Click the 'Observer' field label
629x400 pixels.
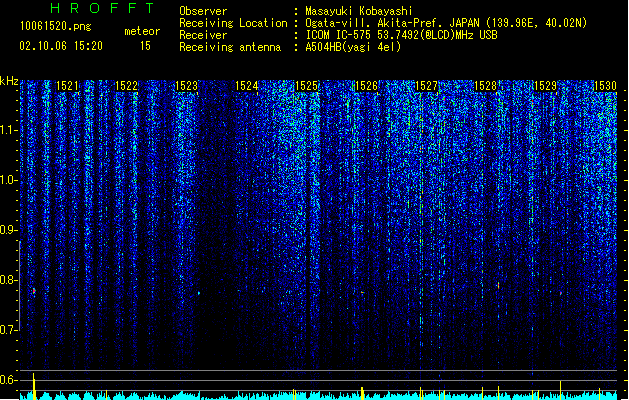pos(203,11)
